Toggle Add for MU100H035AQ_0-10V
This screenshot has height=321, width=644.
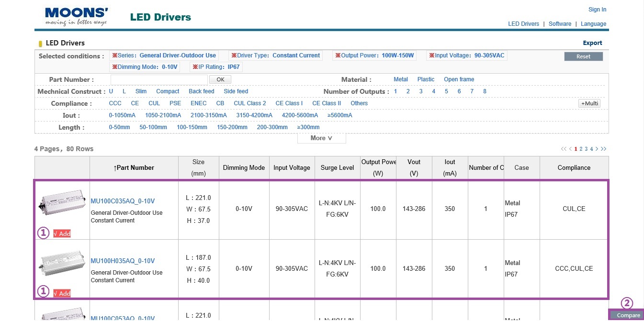62,293
